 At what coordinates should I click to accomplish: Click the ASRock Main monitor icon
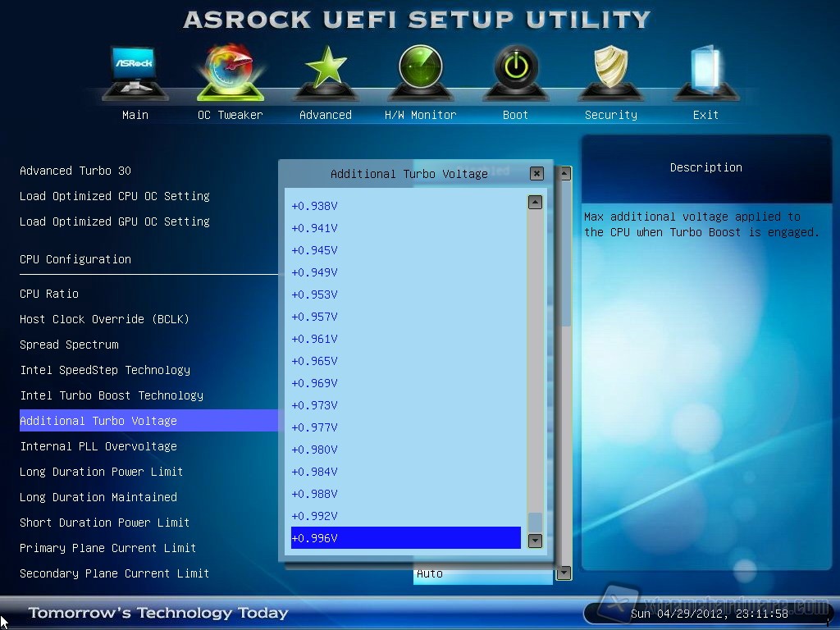tap(135, 72)
